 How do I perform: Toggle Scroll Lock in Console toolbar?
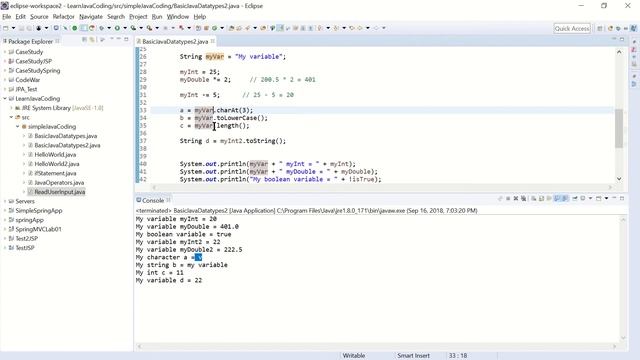(x=541, y=198)
